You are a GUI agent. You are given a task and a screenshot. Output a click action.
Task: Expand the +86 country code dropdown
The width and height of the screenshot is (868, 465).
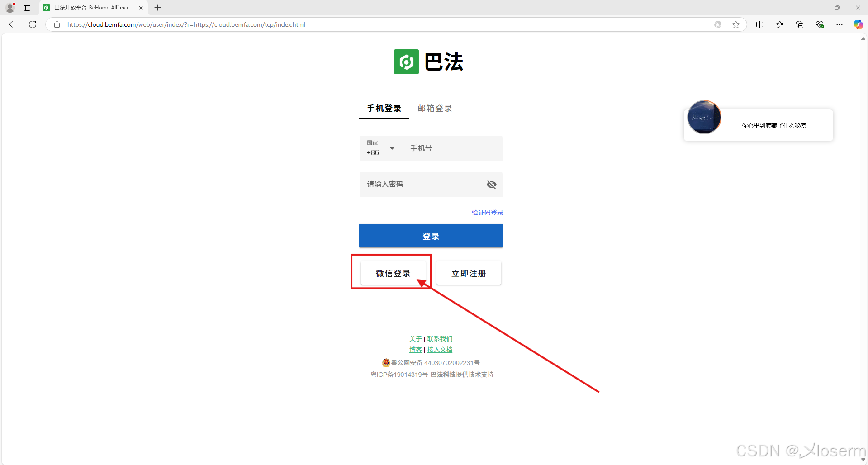tap(381, 148)
